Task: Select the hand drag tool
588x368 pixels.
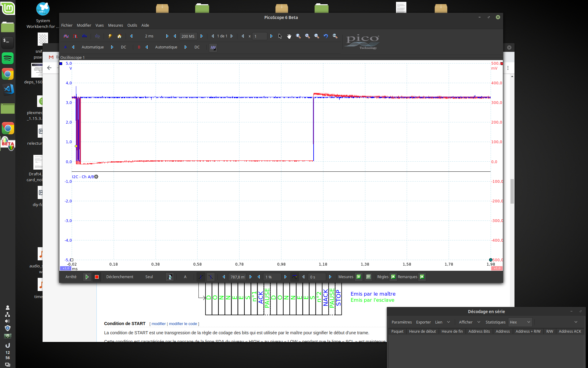Action: [289, 36]
